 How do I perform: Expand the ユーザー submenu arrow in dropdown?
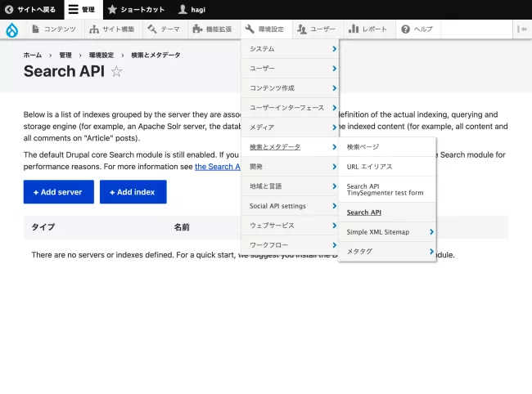point(334,69)
